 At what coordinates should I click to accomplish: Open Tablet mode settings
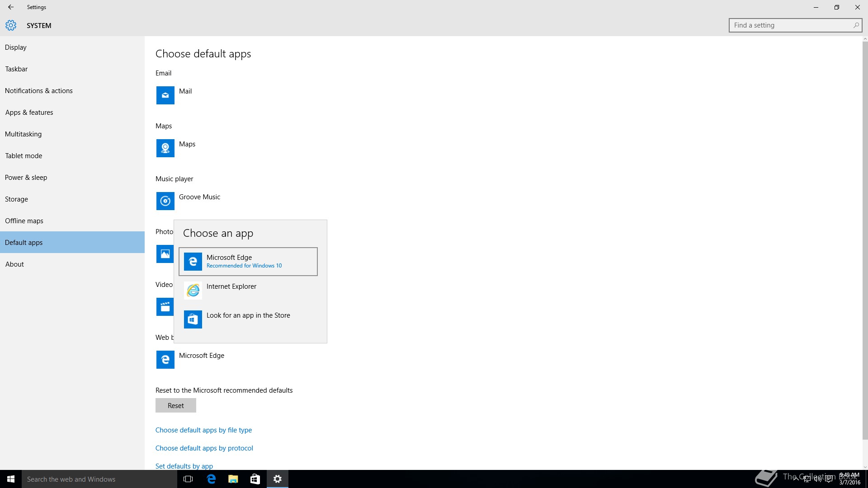(x=72, y=156)
